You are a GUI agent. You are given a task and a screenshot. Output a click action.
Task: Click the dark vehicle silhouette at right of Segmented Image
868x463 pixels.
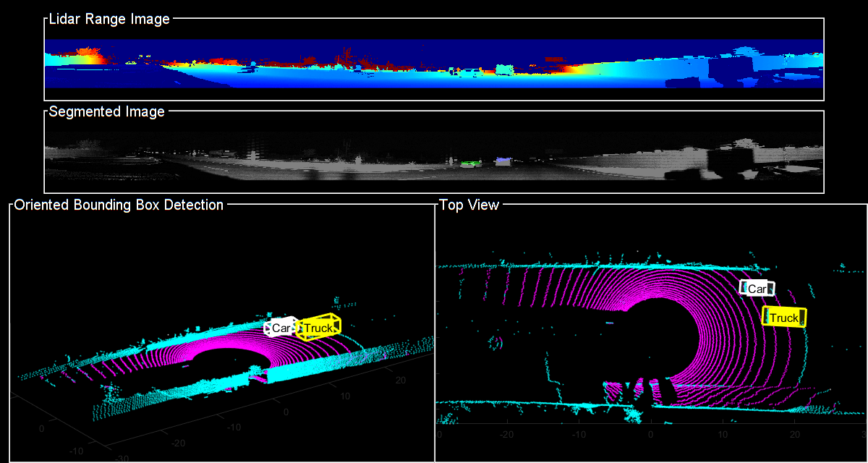pyautogui.click(x=723, y=163)
